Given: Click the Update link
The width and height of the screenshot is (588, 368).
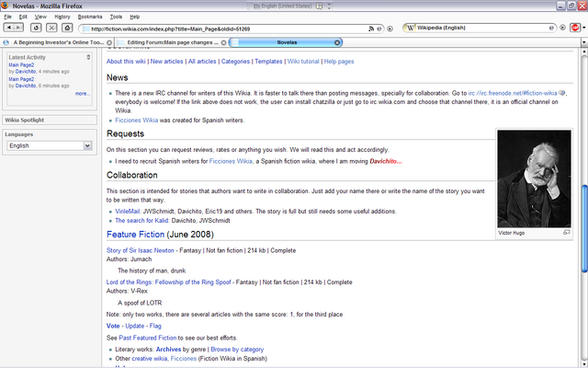Looking at the screenshot, I should [135, 327].
